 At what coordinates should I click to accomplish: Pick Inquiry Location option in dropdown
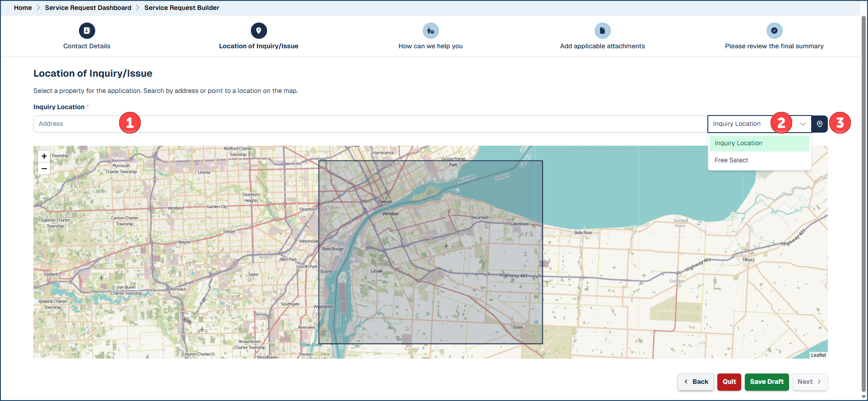(x=738, y=143)
